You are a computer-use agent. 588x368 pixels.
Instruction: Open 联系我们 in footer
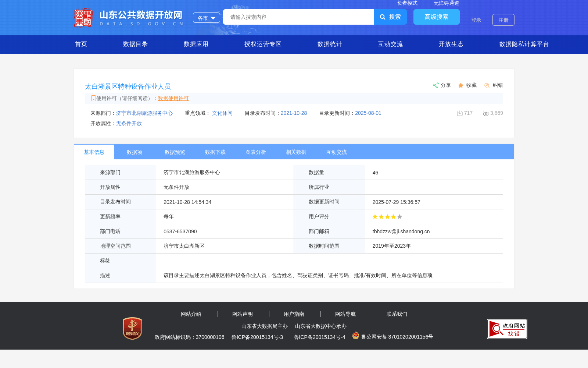(397, 314)
